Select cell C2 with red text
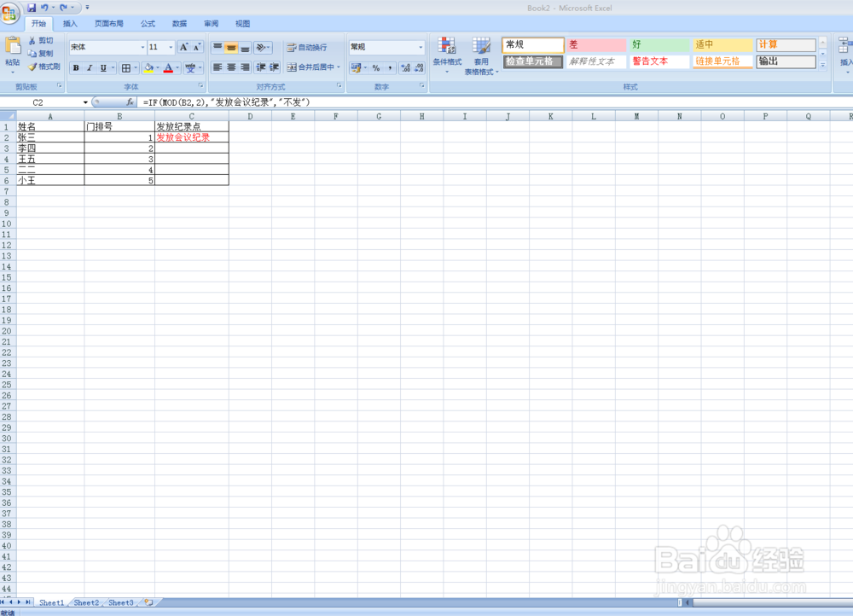This screenshot has height=616, width=853. coord(191,137)
